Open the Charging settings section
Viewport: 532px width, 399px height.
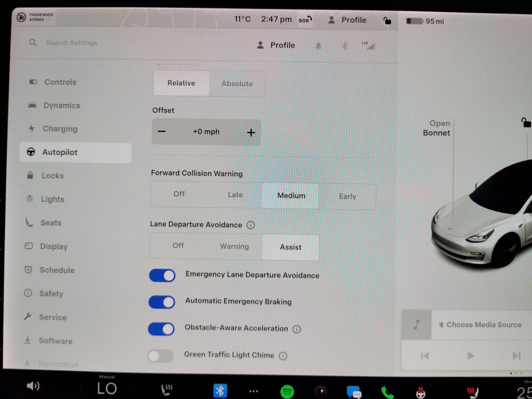pyautogui.click(x=60, y=129)
